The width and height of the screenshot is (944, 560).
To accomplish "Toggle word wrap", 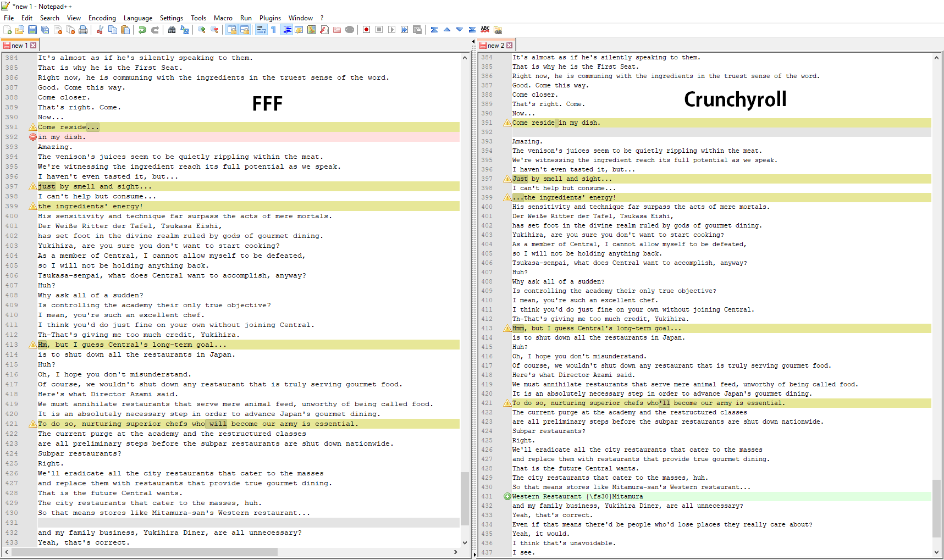I will point(261,30).
